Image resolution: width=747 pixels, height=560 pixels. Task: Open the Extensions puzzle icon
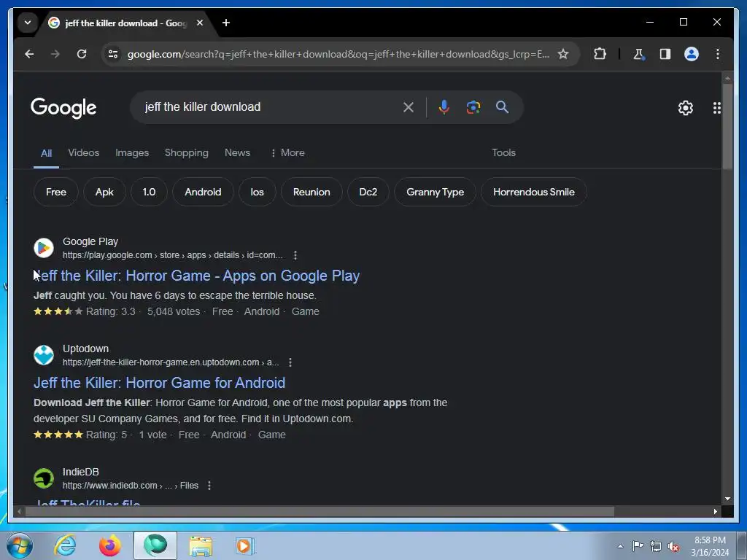600,54
